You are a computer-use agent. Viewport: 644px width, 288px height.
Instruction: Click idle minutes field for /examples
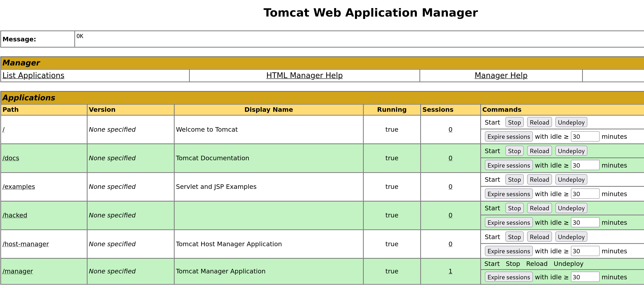(x=585, y=194)
